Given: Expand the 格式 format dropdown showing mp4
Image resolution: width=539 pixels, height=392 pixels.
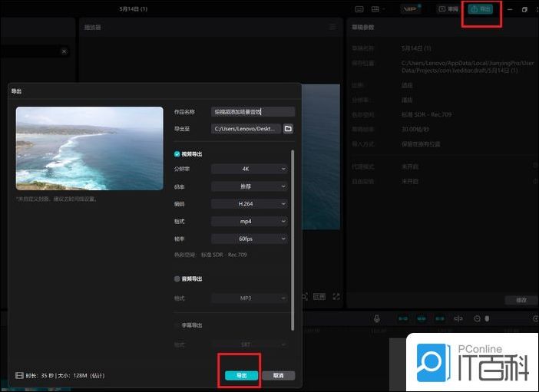Looking at the screenshot, I should point(249,221).
